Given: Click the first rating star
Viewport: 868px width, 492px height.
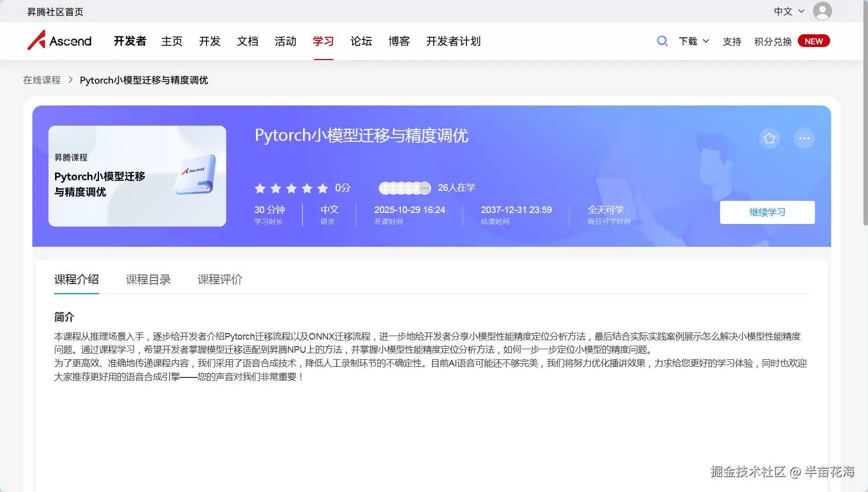Looking at the screenshot, I should coord(260,188).
